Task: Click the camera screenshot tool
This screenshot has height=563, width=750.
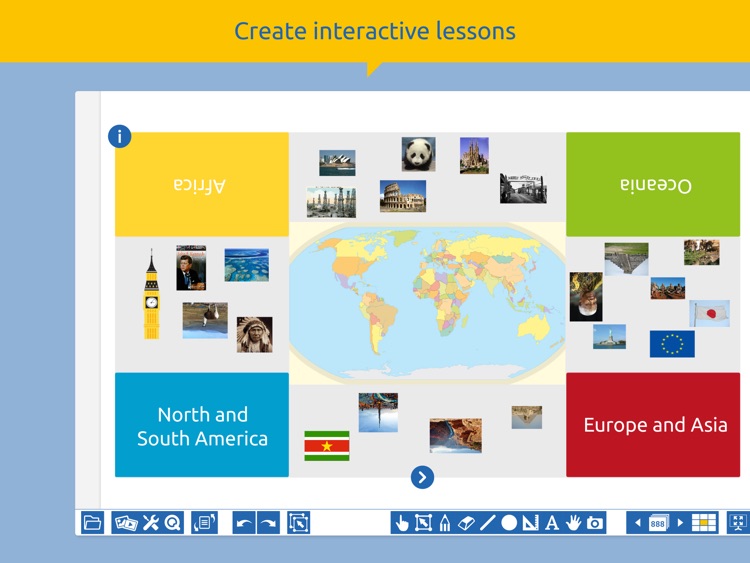Action: tap(595, 523)
